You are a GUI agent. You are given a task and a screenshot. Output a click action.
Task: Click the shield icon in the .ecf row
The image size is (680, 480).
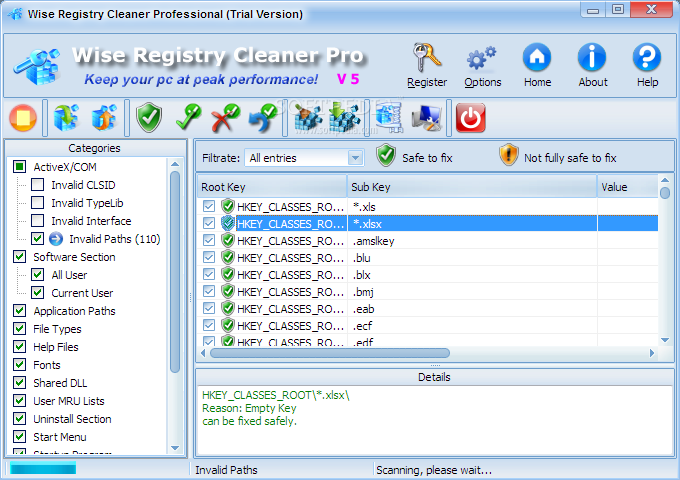[228, 325]
